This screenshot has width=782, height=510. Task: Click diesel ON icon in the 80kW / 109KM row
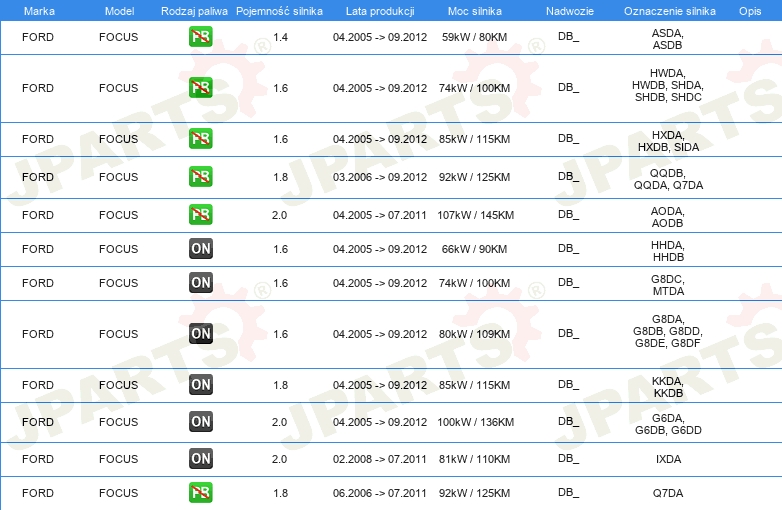coord(200,334)
